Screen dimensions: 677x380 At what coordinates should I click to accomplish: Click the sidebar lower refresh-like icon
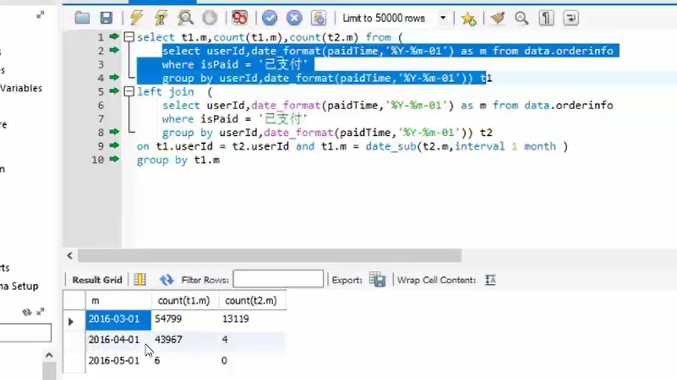[x=27, y=312]
